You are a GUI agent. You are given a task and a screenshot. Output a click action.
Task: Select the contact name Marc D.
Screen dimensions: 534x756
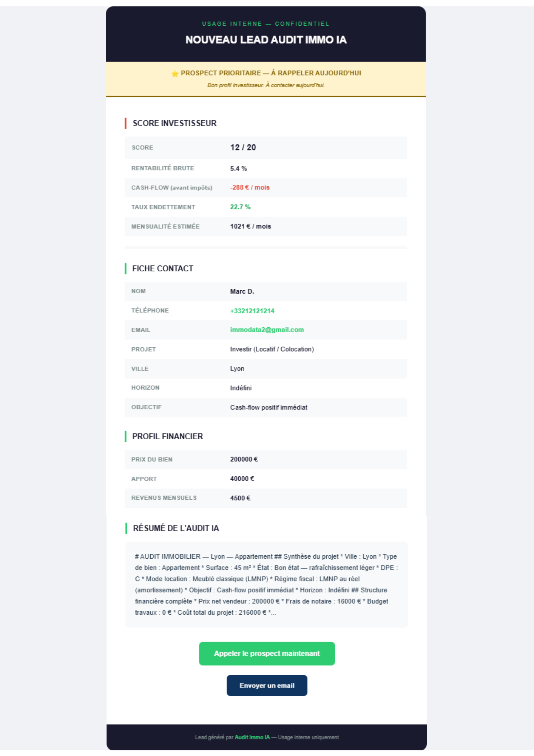[242, 291]
